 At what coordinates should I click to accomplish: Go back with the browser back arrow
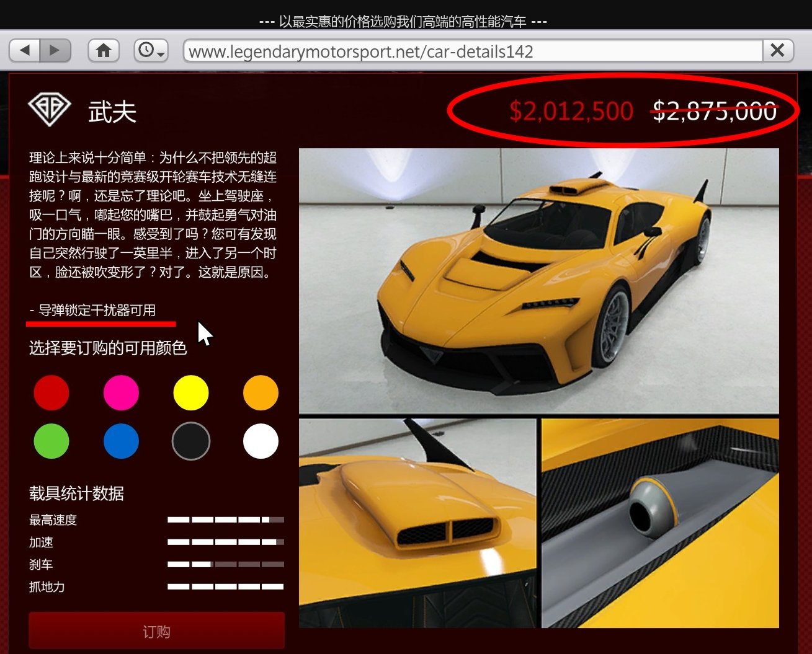click(x=25, y=50)
